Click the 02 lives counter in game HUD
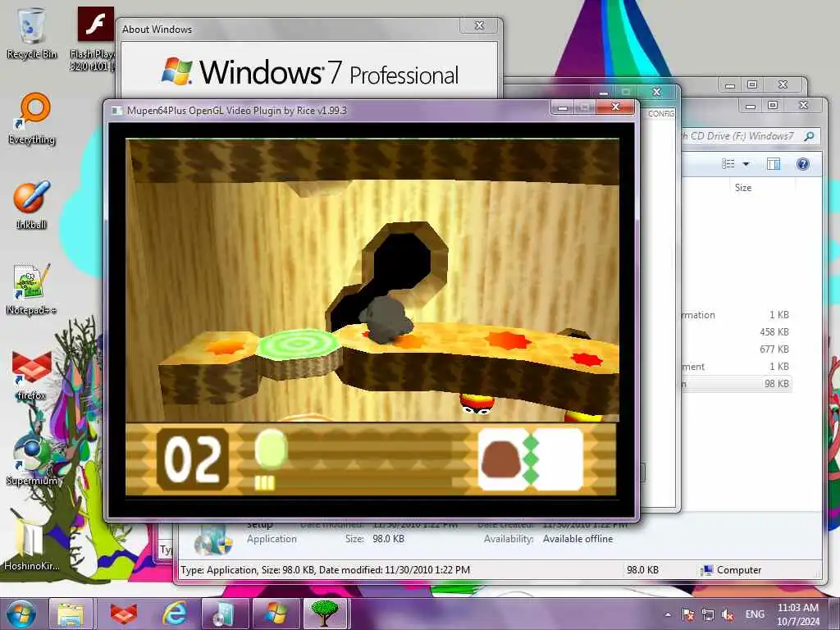The width and height of the screenshot is (840, 630). [x=192, y=459]
